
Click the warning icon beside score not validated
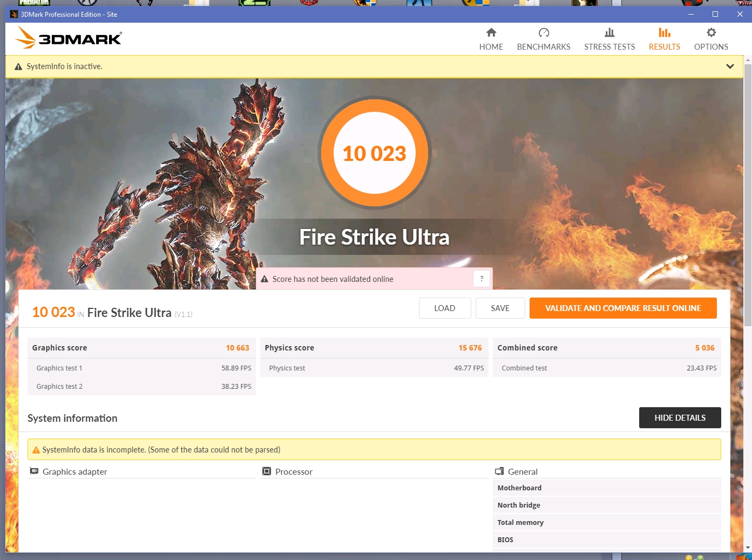pyautogui.click(x=265, y=279)
